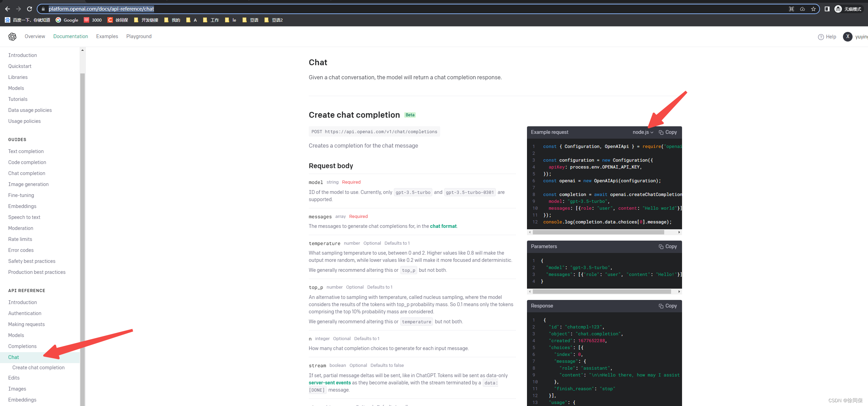The image size is (868, 406).
Task: Reload the page with the refresh icon
Action: point(30,9)
